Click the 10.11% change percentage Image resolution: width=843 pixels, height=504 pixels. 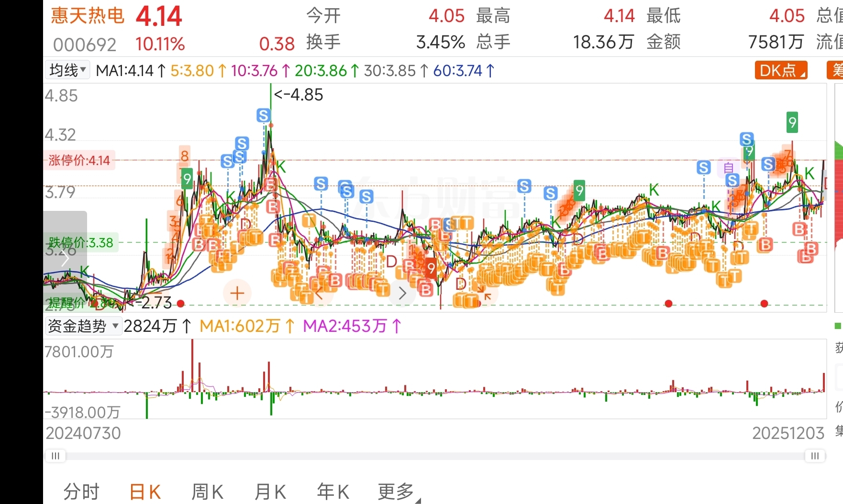[x=160, y=44]
